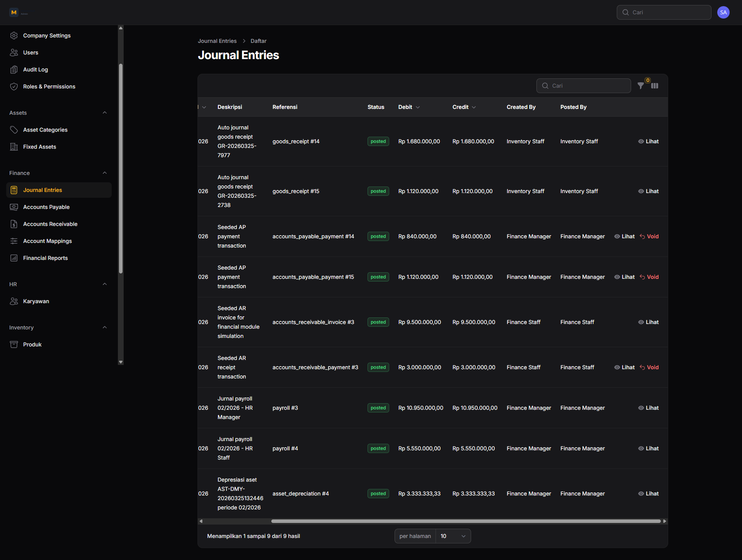Viewport: 742px width, 560px height.
Task: Collapse the Inventory sidebar group
Action: pos(105,328)
